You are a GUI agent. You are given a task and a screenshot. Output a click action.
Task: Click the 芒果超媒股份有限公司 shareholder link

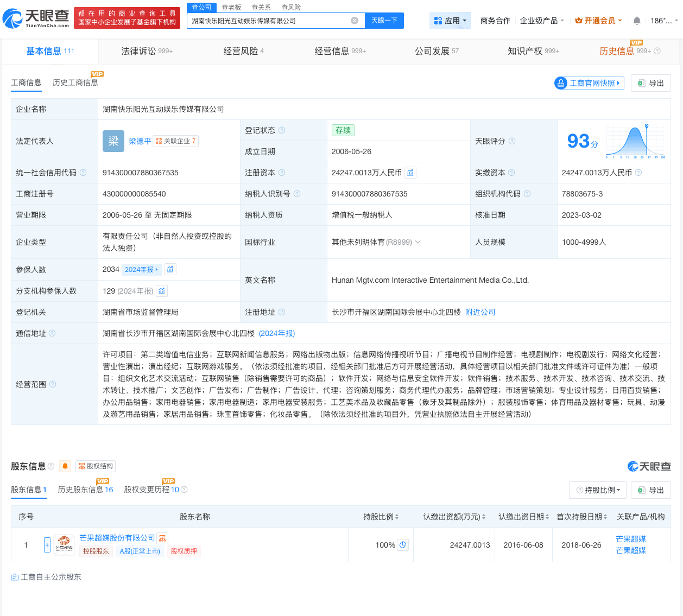(117, 538)
